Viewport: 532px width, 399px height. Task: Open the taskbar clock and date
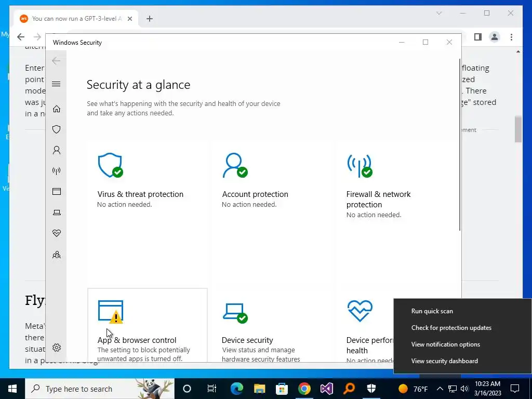click(487, 389)
